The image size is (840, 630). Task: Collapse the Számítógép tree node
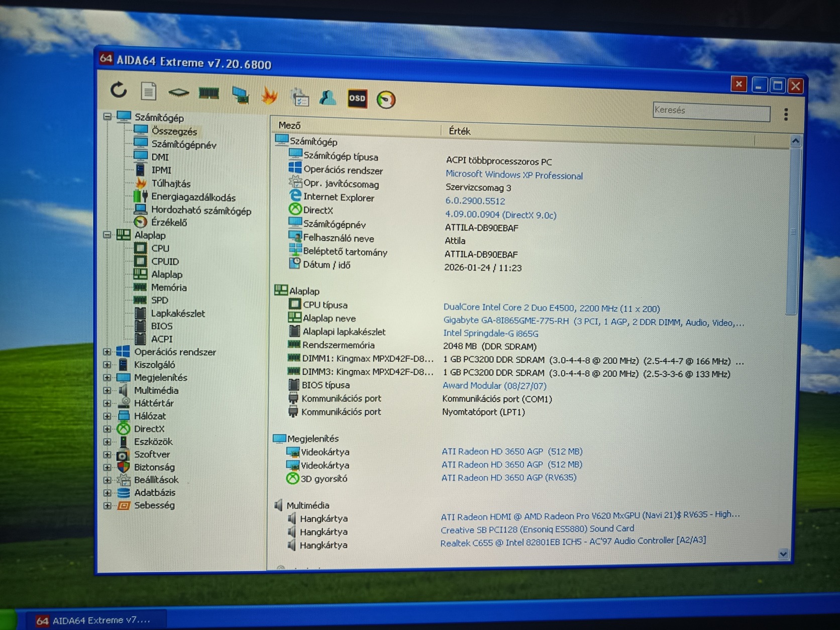click(x=107, y=117)
